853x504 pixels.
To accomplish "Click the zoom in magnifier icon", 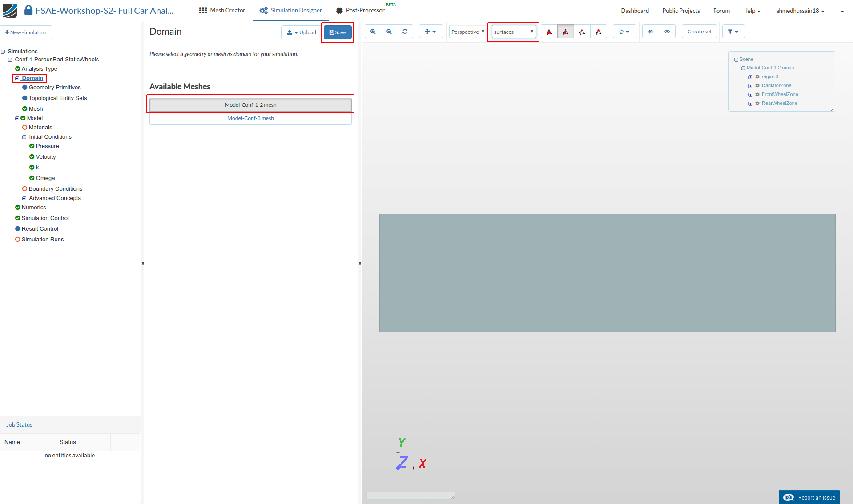I will (373, 32).
